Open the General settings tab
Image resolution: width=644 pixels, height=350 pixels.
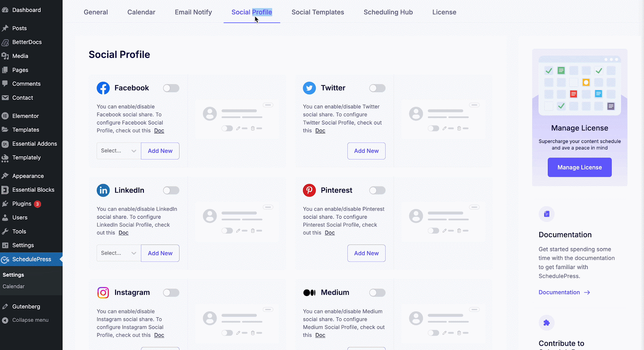click(96, 12)
